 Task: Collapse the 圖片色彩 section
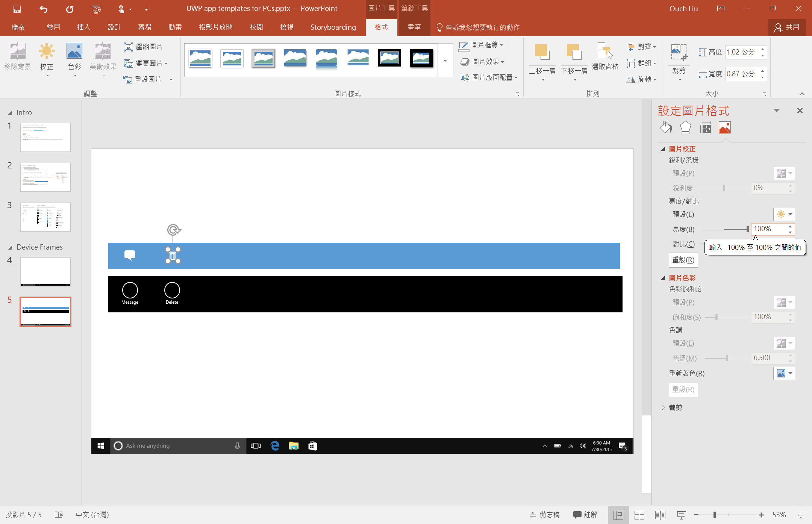tap(663, 278)
